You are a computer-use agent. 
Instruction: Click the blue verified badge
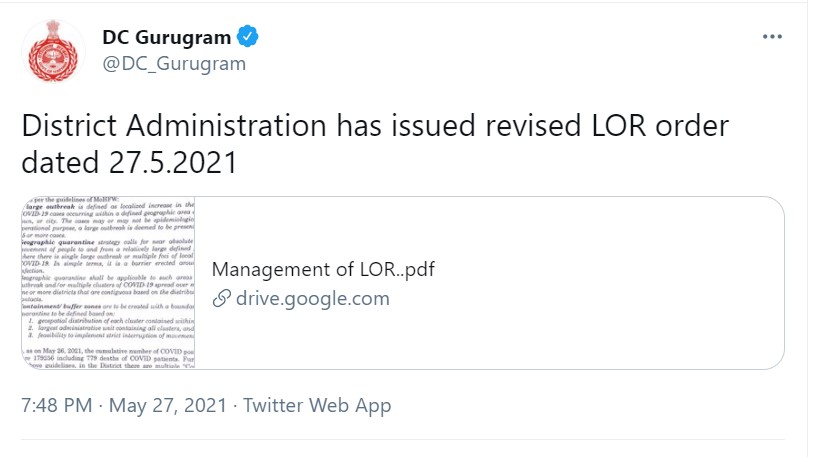click(248, 38)
